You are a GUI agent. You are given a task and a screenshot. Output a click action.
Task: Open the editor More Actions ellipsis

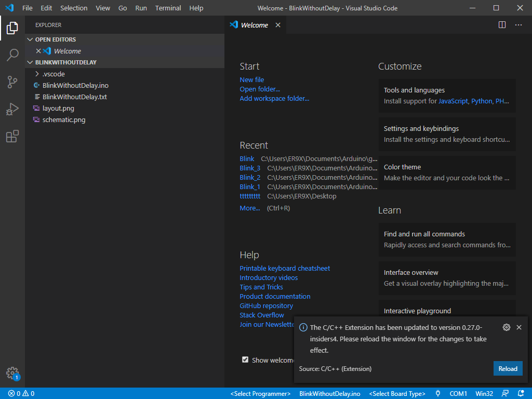pos(518,25)
